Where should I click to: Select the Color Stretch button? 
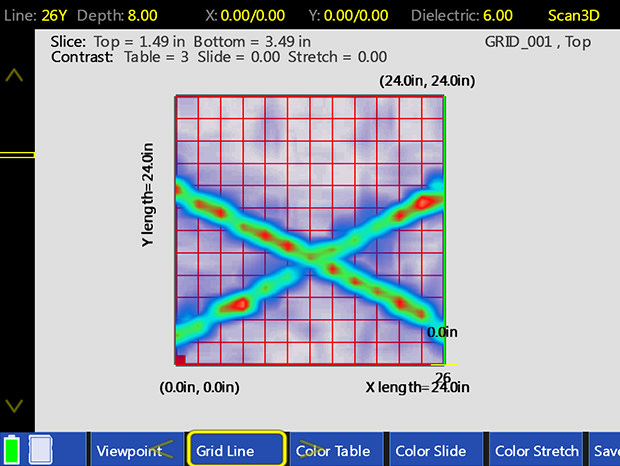pyautogui.click(x=536, y=451)
